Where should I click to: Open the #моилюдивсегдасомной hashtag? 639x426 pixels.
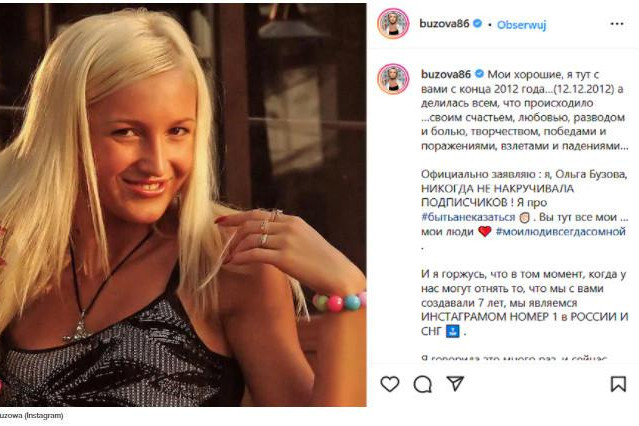coord(560,232)
